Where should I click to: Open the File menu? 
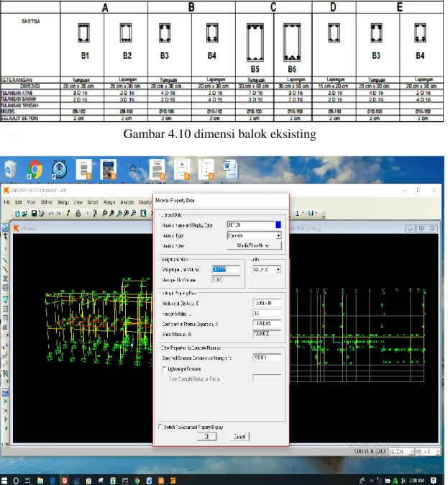click(7, 202)
